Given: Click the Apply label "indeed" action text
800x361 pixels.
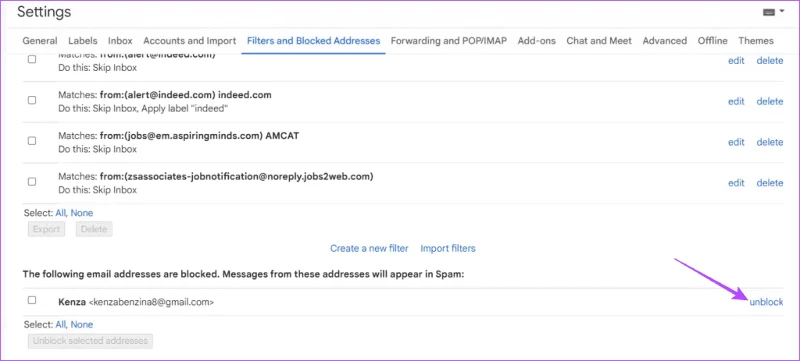Looking at the screenshot, I should pos(185,109).
